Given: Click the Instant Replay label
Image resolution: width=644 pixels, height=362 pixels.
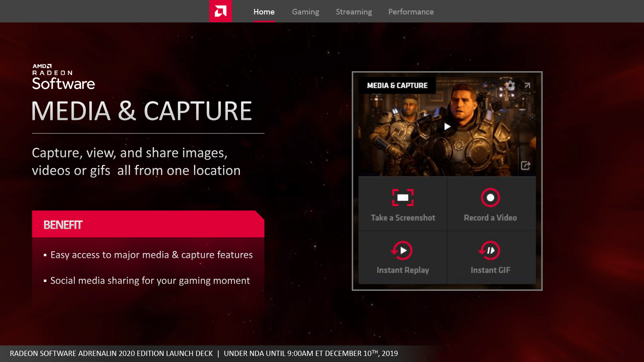Looking at the screenshot, I should click(403, 270).
